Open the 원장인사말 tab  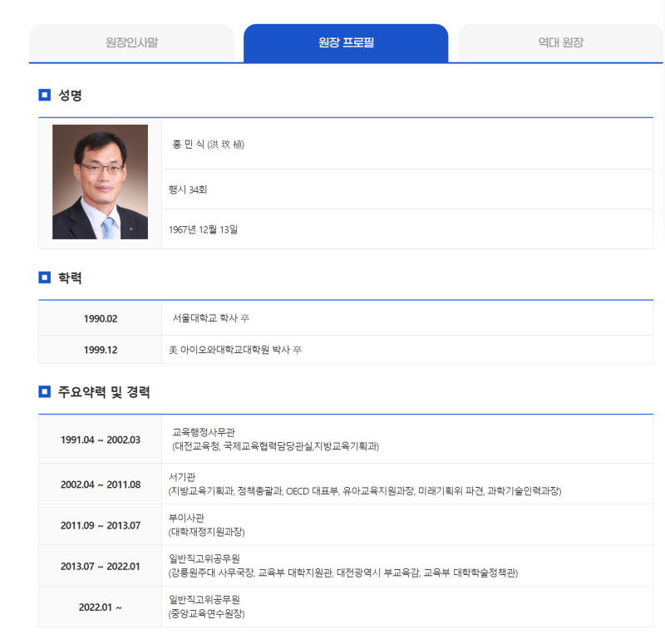(131, 42)
